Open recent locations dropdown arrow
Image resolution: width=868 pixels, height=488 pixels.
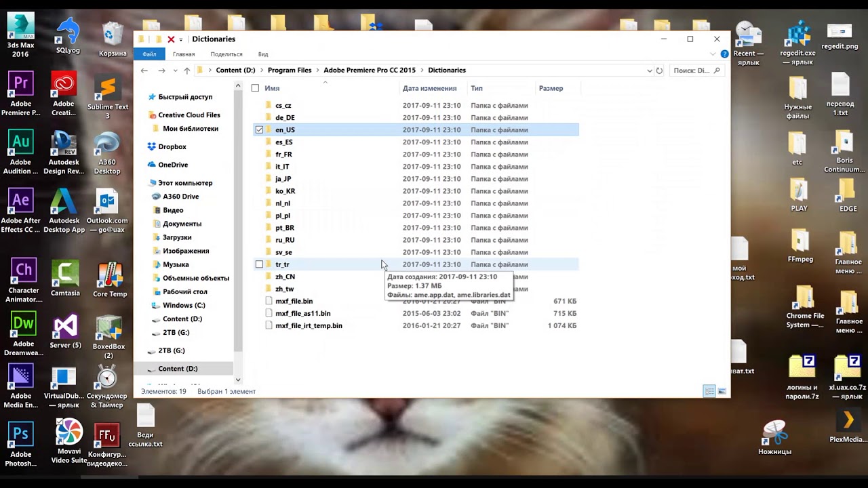(x=175, y=70)
